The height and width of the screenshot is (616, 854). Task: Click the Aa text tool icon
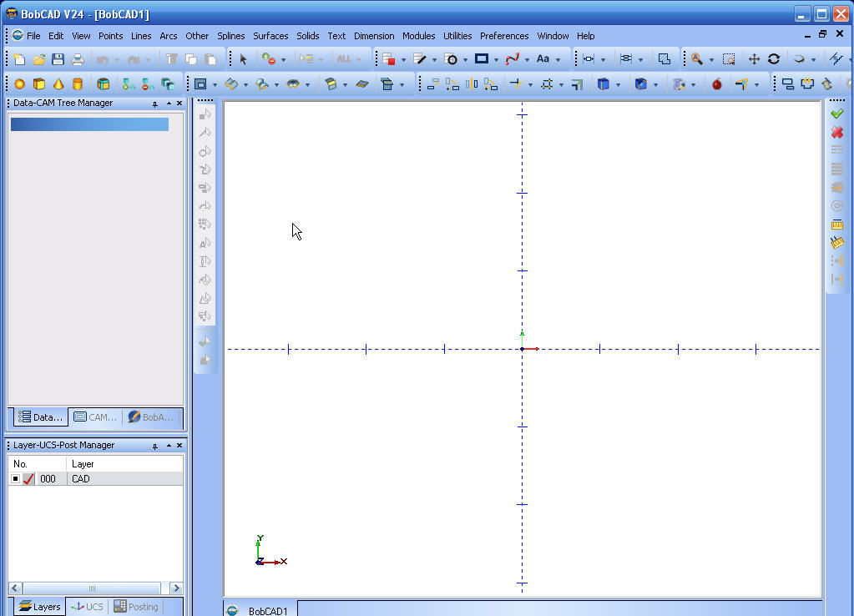(543, 58)
